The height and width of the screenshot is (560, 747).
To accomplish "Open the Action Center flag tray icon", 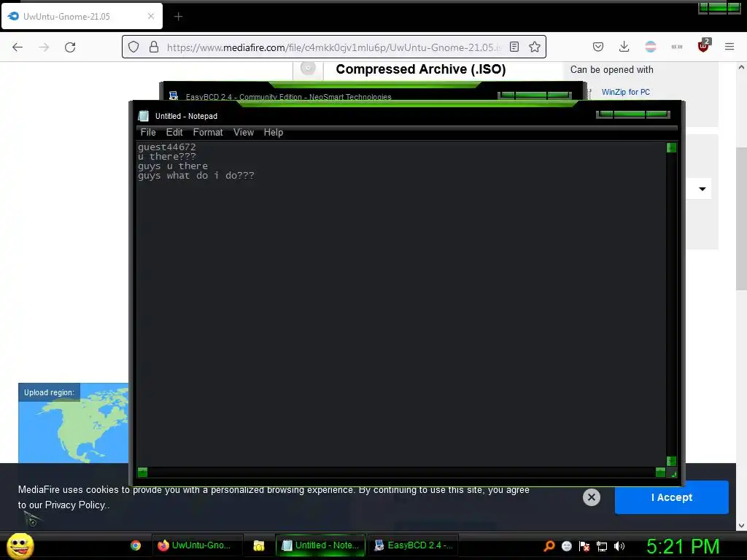I will [584, 545].
